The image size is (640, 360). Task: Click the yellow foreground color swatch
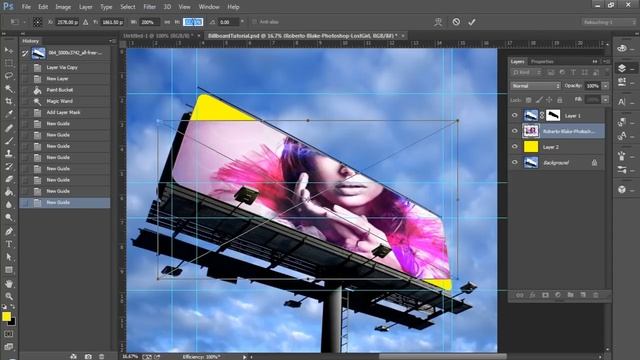[x=6, y=316]
